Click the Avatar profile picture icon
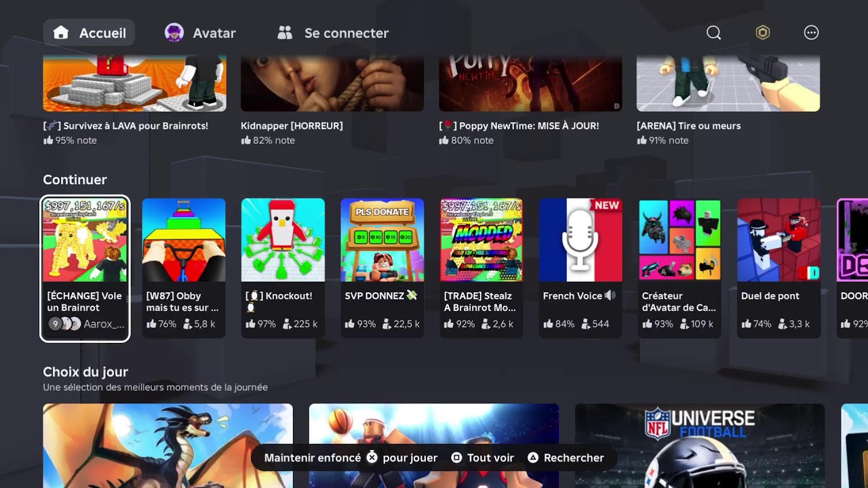868x488 pixels. [174, 33]
